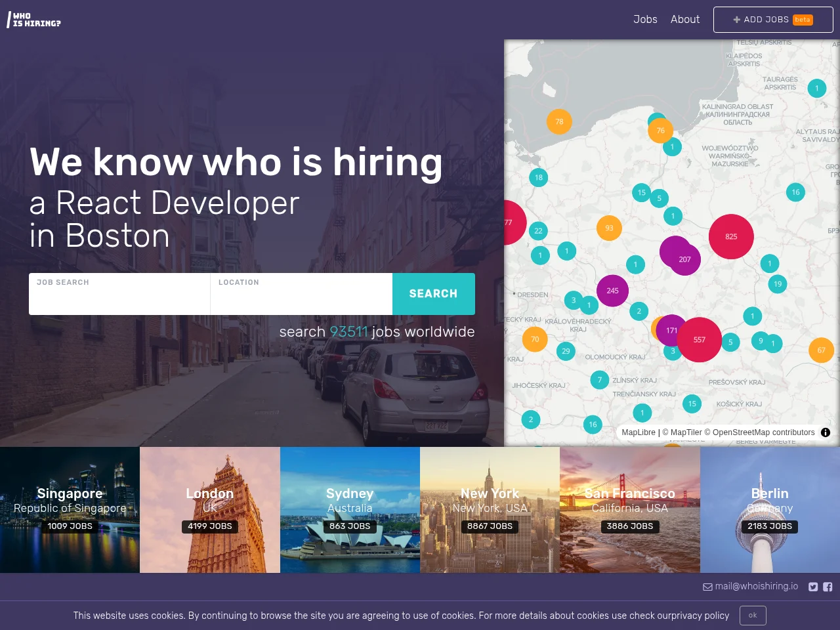Select the 245 jobs map cluster

click(612, 291)
